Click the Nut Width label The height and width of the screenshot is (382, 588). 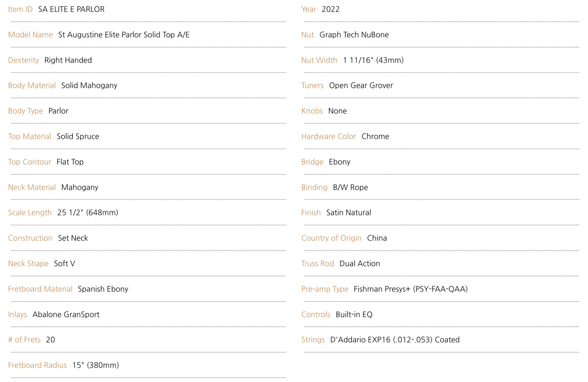click(x=319, y=60)
